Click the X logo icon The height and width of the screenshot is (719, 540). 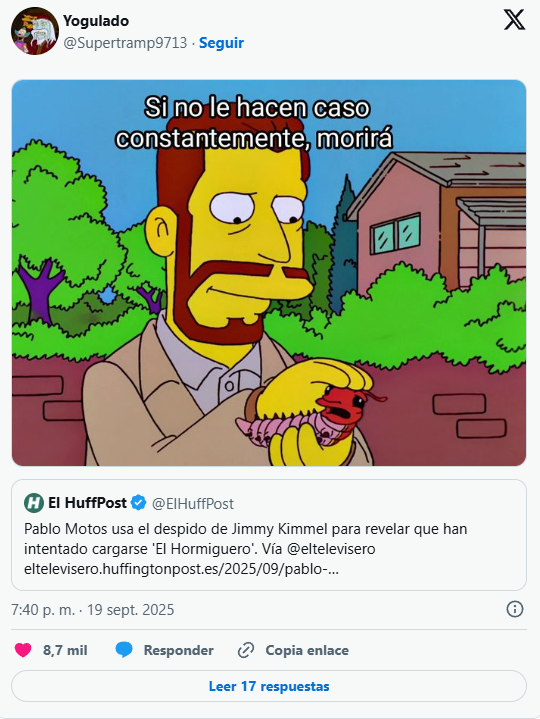(x=514, y=20)
